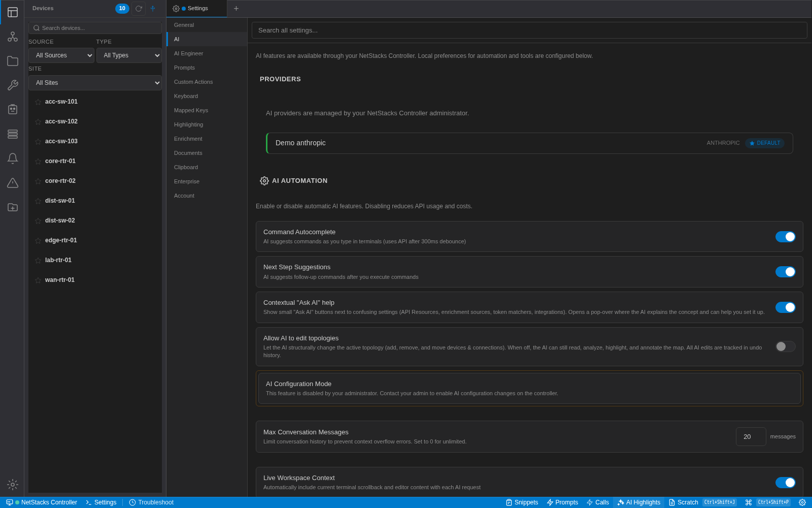The image size is (812, 508).
Task: Click NetStacks Controller status item
Action: pos(42,502)
